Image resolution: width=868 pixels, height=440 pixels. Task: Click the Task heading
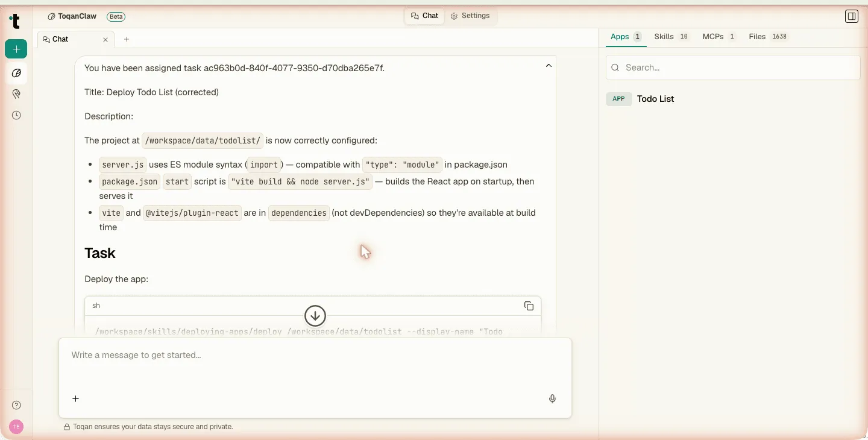click(x=100, y=253)
